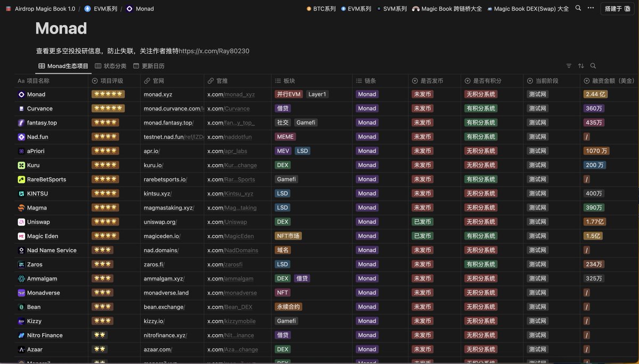639x364 pixels.
Task: Switch to the 状态分类 view tab
Action: [111, 66]
